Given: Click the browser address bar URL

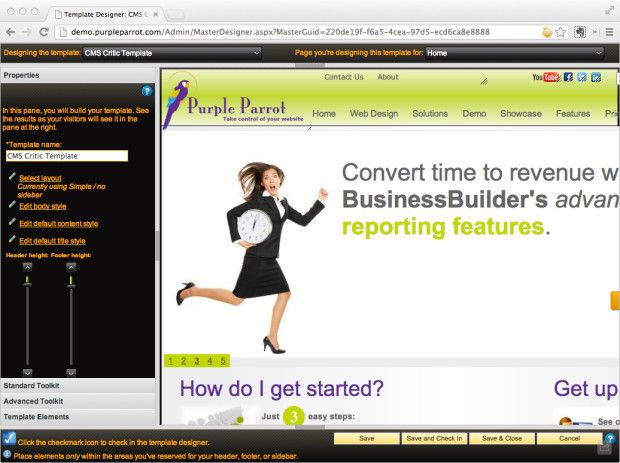Looking at the screenshot, I should click(280, 32).
